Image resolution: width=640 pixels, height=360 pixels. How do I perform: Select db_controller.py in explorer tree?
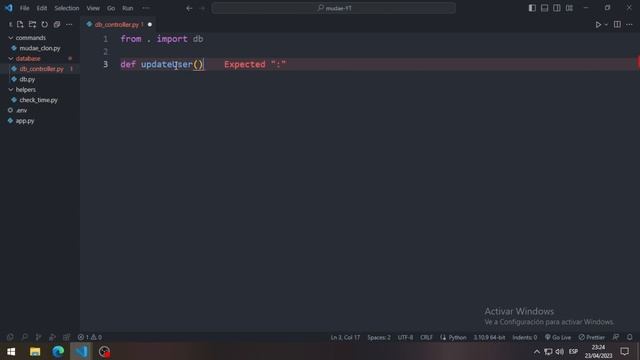click(x=41, y=69)
